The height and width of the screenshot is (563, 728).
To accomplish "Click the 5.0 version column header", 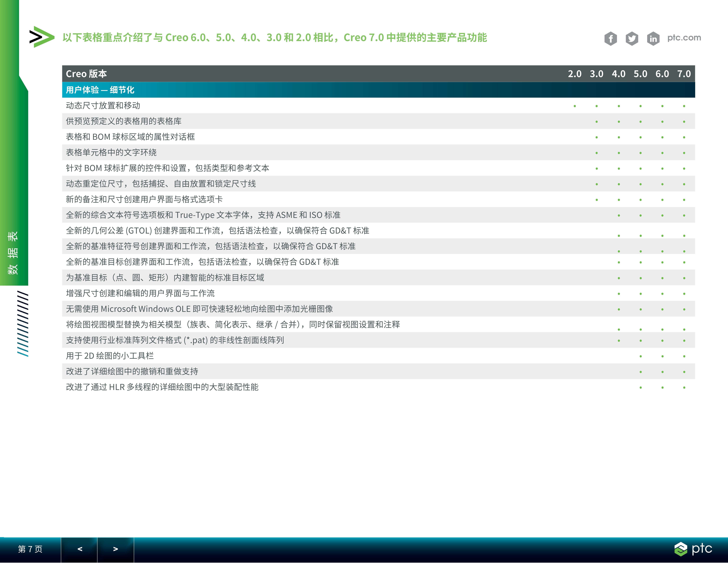I will 640,74.
